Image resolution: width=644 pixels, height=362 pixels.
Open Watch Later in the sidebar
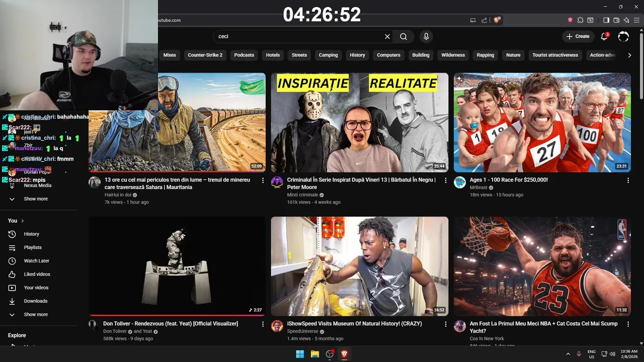click(36, 261)
